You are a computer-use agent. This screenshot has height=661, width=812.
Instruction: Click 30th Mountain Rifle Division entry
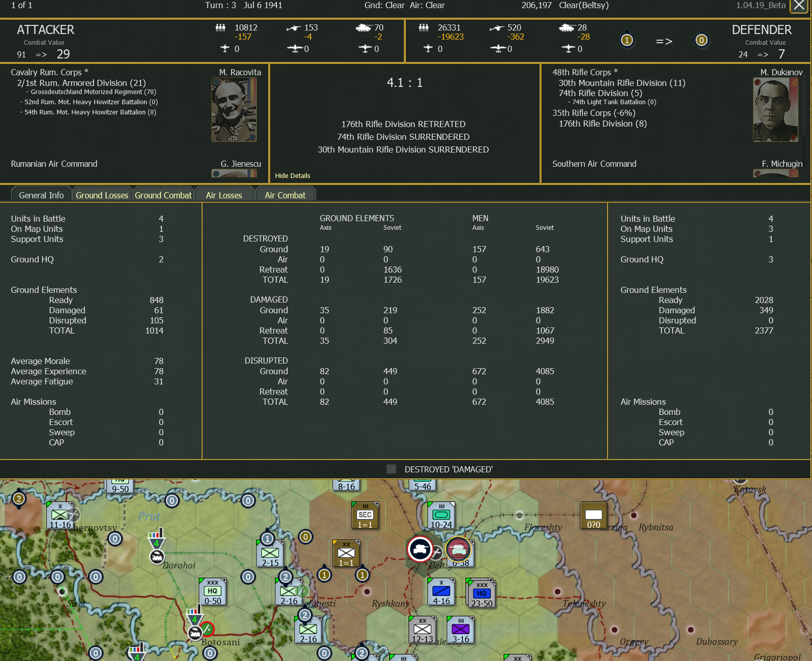pos(622,83)
